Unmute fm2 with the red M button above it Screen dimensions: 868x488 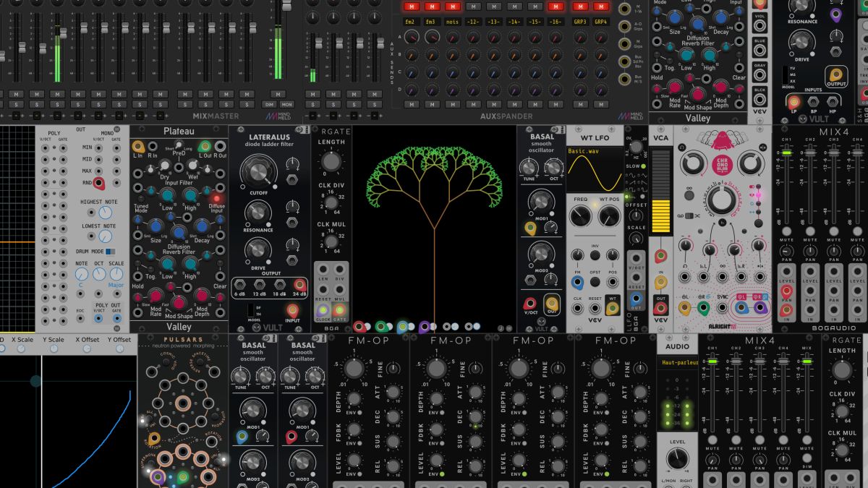[410, 7]
